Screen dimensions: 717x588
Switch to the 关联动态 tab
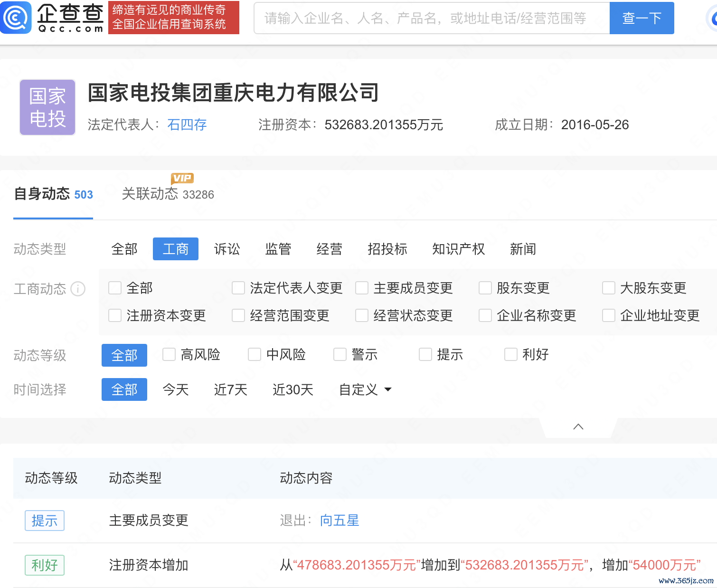click(x=168, y=194)
